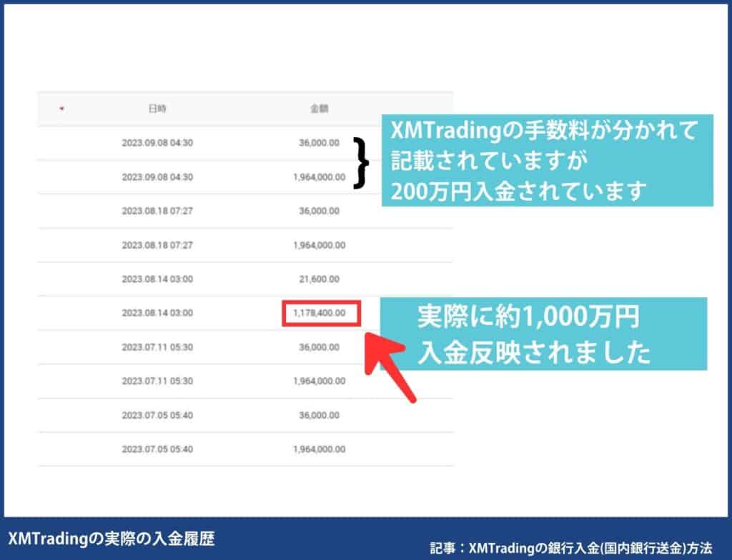732x560 pixels.
Task: Sort by the 日時 column header
Action: point(157,109)
